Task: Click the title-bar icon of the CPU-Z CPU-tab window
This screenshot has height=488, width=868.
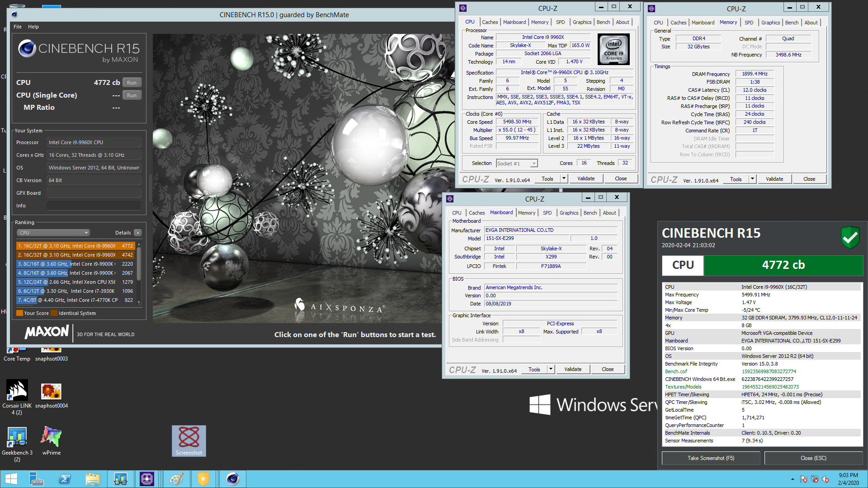Action: pos(463,8)
